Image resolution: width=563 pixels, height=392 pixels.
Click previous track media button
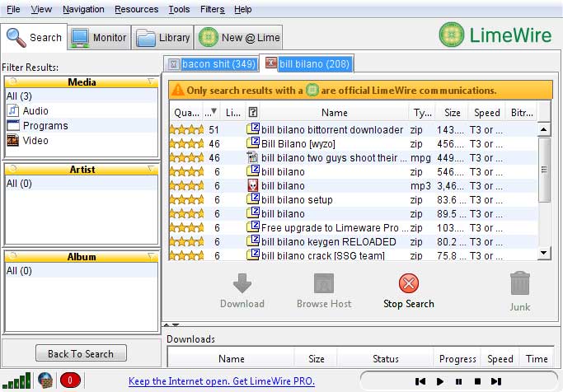tap(420, 381)
